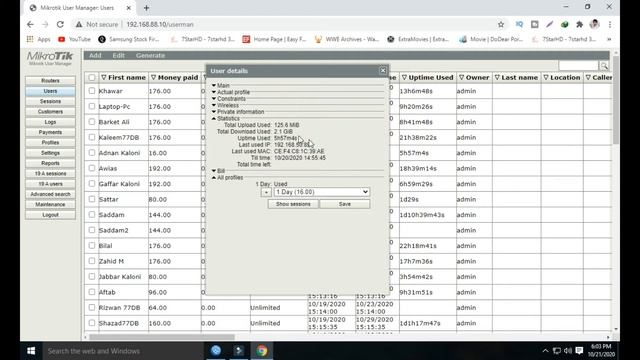Expand the Private information section
640x360 pixels.
pyautogui.click(x=238, y=112)
